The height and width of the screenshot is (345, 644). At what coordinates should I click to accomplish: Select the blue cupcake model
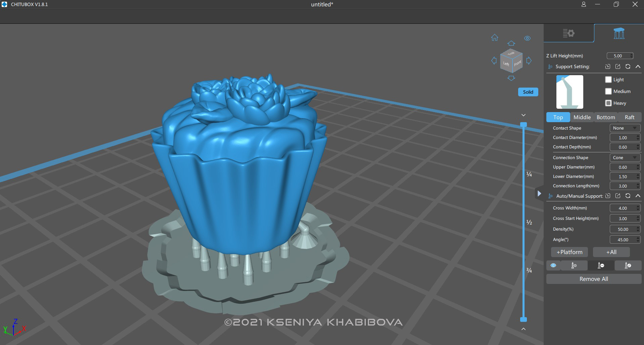tap(239, 164)
